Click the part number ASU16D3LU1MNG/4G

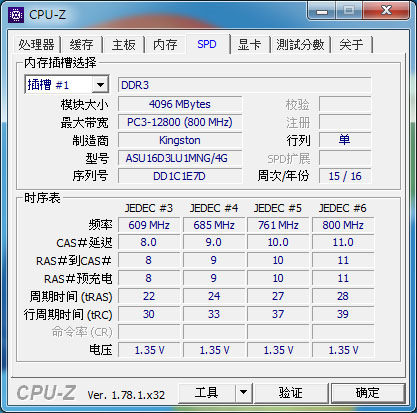(x=180, y=158)
